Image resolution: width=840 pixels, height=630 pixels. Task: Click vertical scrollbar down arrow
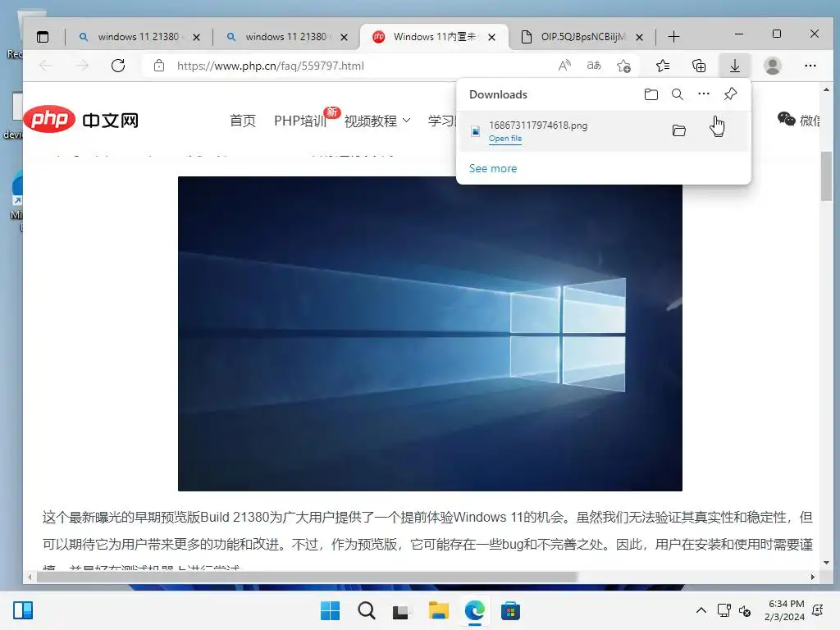pos(826,563)
